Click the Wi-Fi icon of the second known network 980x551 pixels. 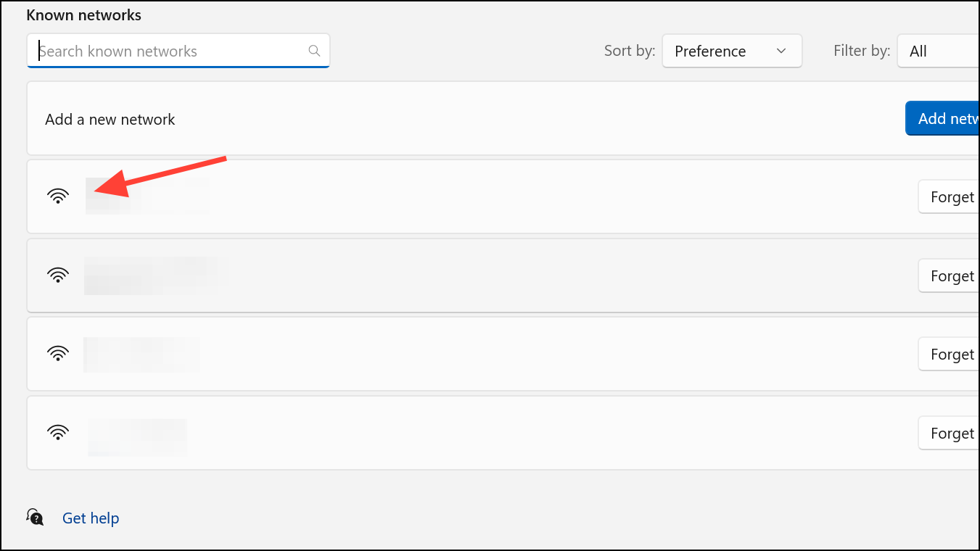58,275
